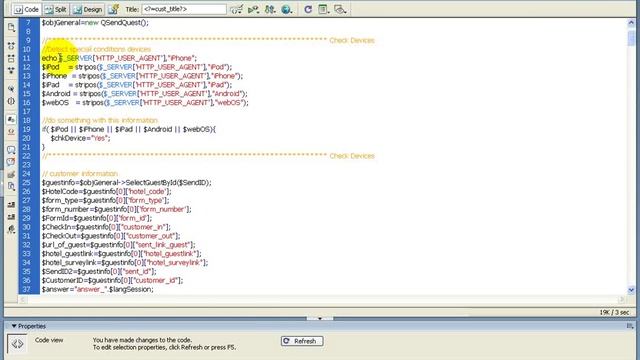
Task: Open the Validate Markup menu
Action: coord(253,9)
